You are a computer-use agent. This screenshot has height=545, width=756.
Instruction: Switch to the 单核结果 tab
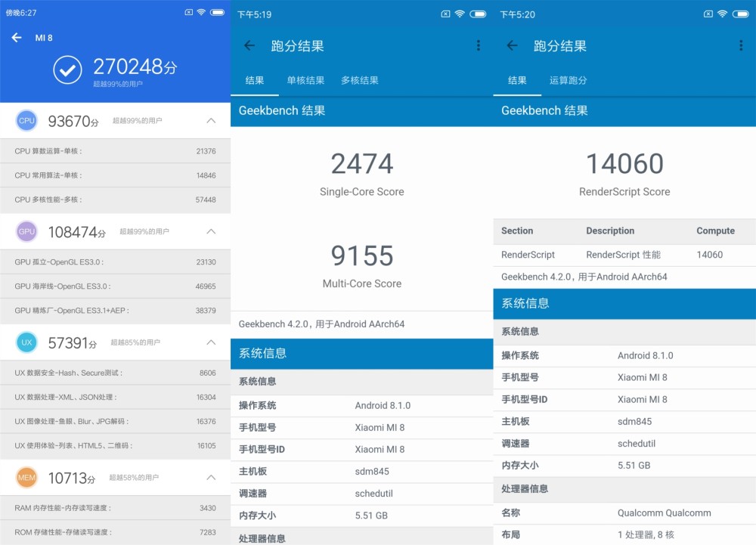point(305,80)
